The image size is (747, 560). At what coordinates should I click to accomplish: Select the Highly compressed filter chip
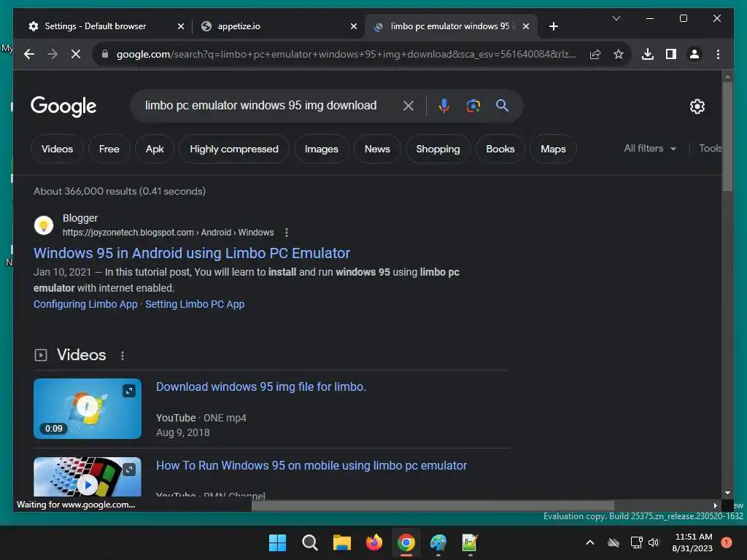pos(234,149)
